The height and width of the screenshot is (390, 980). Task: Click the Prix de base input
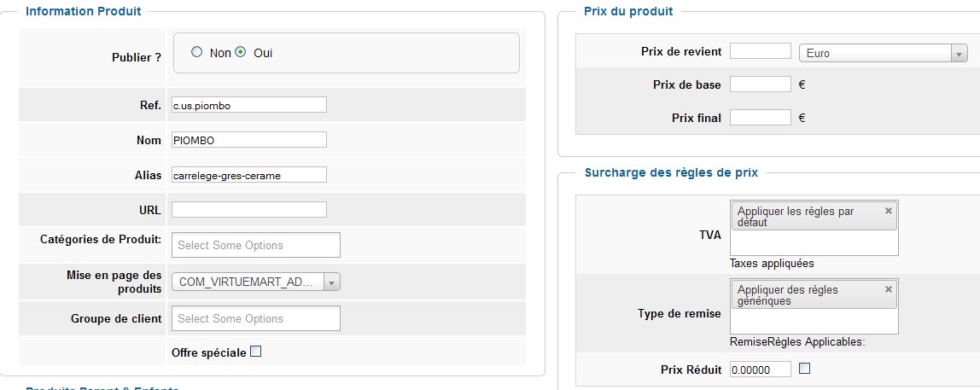coord(761,84)
